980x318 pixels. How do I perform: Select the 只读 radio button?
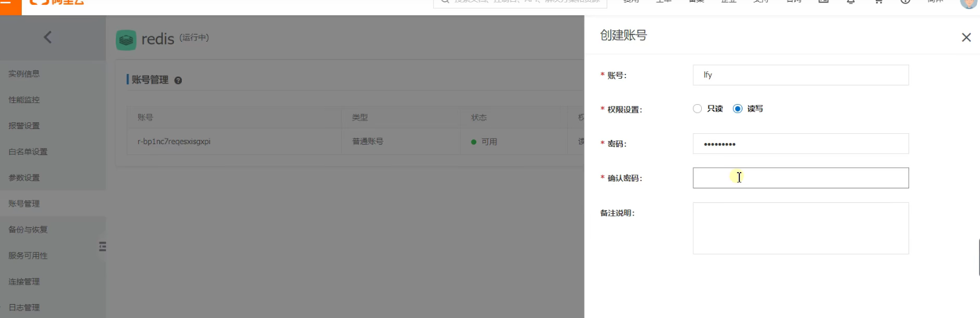pyautogui.click(x=697, y=108)
